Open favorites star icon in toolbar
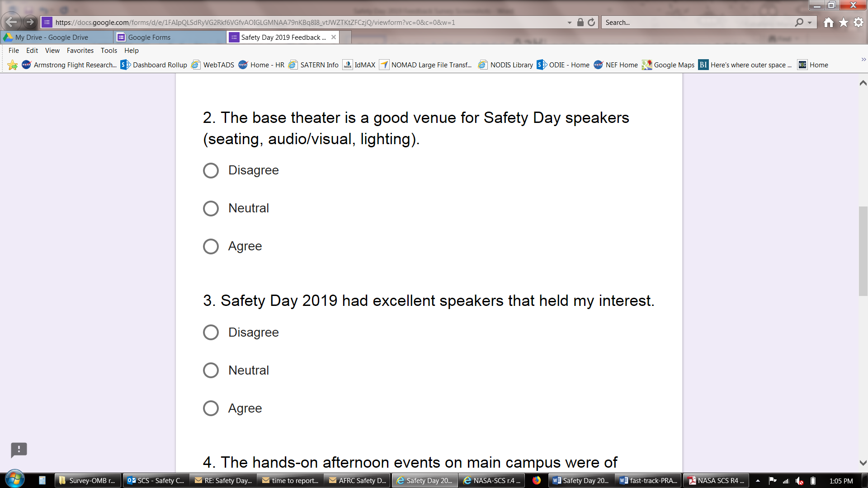 (x=844, y=22)
